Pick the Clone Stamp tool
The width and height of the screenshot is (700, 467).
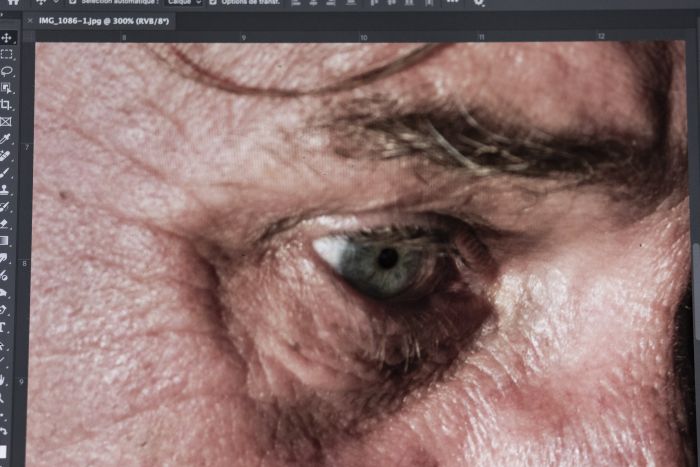click(x=6, y=189)
